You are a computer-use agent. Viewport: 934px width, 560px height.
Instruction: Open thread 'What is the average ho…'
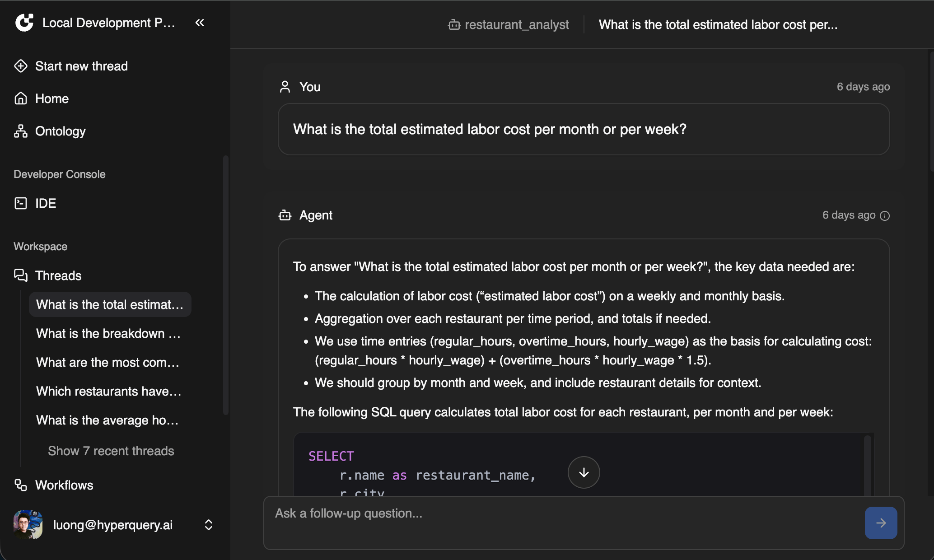107,420
